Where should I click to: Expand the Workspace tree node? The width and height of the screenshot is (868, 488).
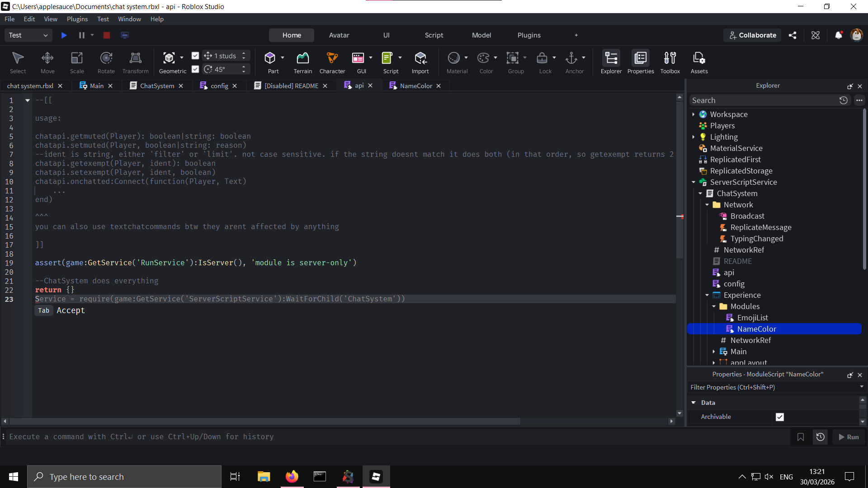pyautogui.click(x=693, y=114)
